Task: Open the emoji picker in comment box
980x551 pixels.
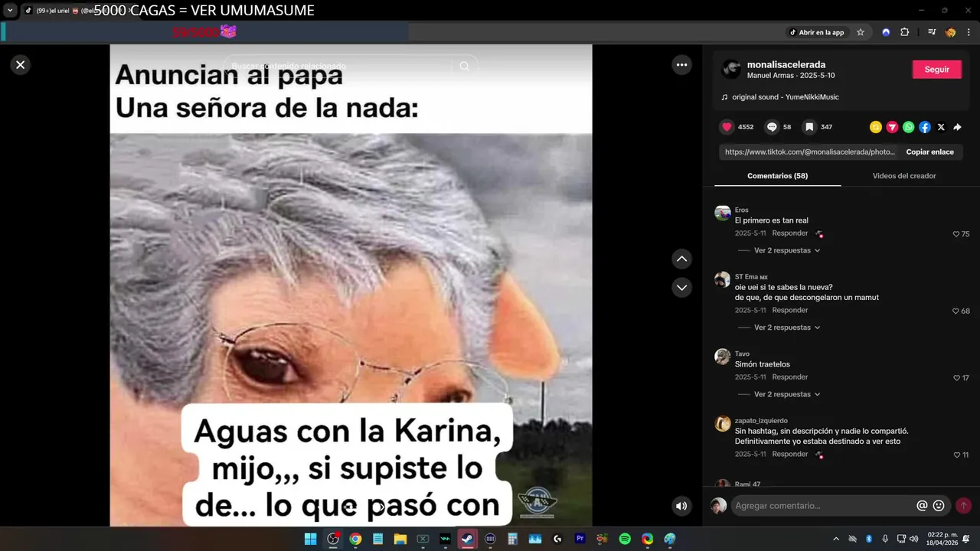Action: (939, 506)
